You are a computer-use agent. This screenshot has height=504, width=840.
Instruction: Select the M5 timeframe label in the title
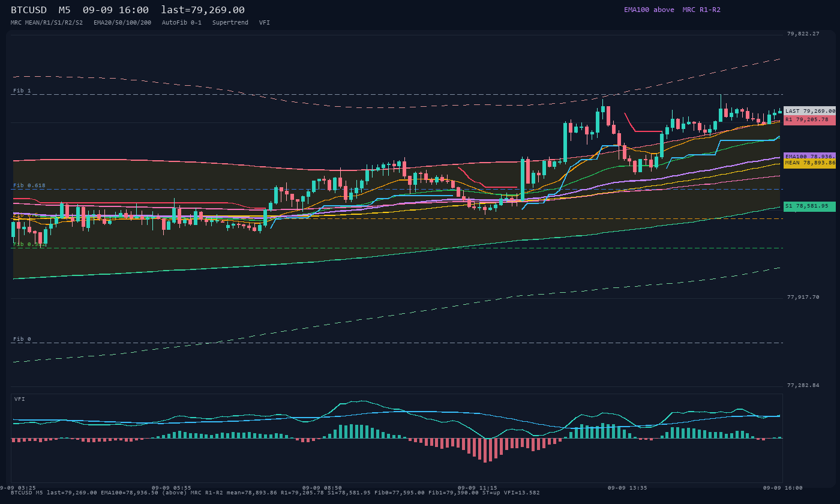tap(64, 10)
